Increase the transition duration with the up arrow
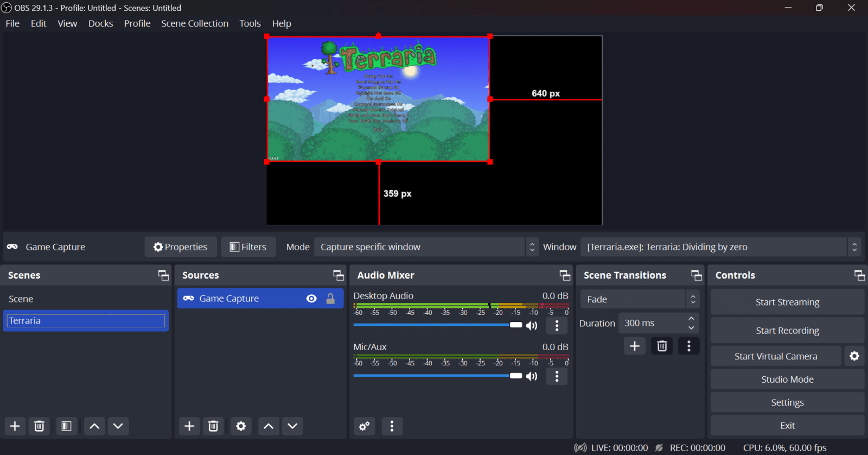The image size is (868, 455). point(691,319)
